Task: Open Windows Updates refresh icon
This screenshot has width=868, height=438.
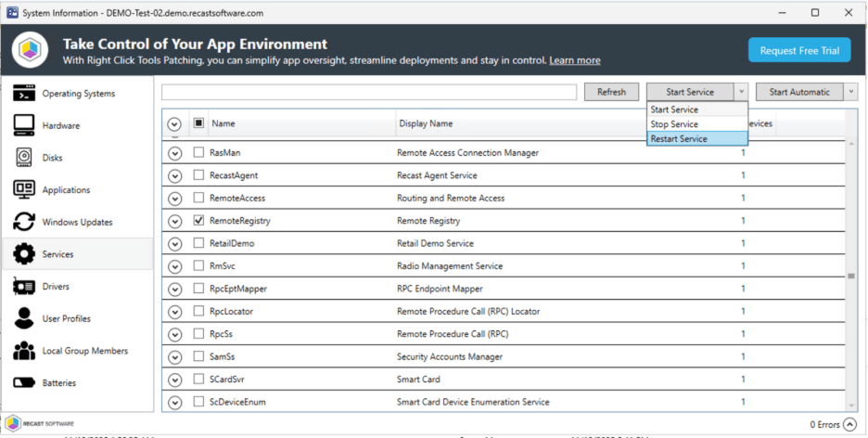Action: tap(24, 222)
